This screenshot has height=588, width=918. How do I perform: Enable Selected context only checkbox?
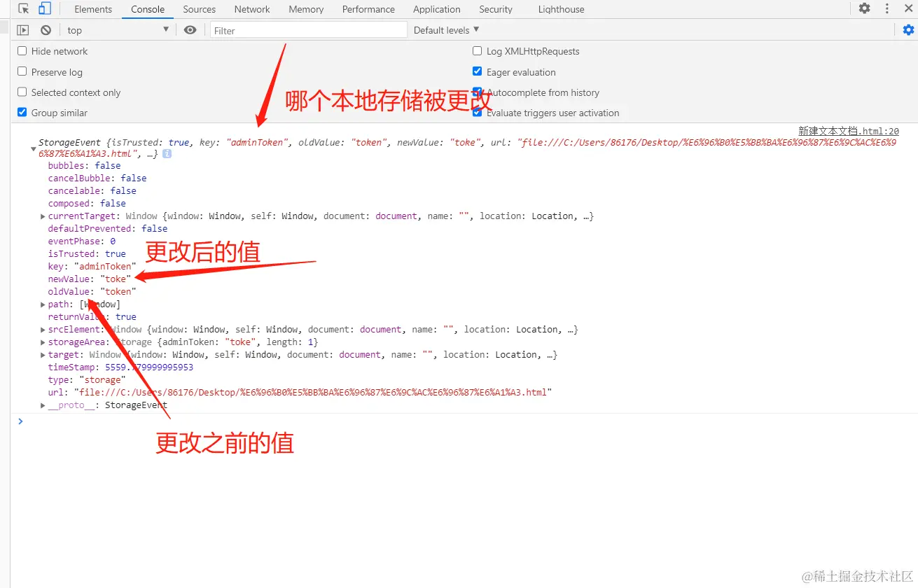pyautogui.click(x=22, y=92)
